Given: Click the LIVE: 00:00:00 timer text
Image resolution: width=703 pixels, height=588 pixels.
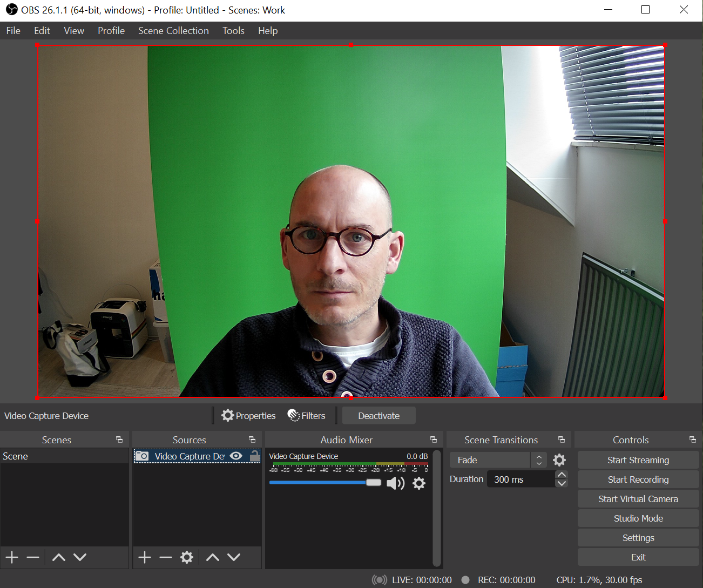Looking at the screenshot, I should click(x=422, y=580).
